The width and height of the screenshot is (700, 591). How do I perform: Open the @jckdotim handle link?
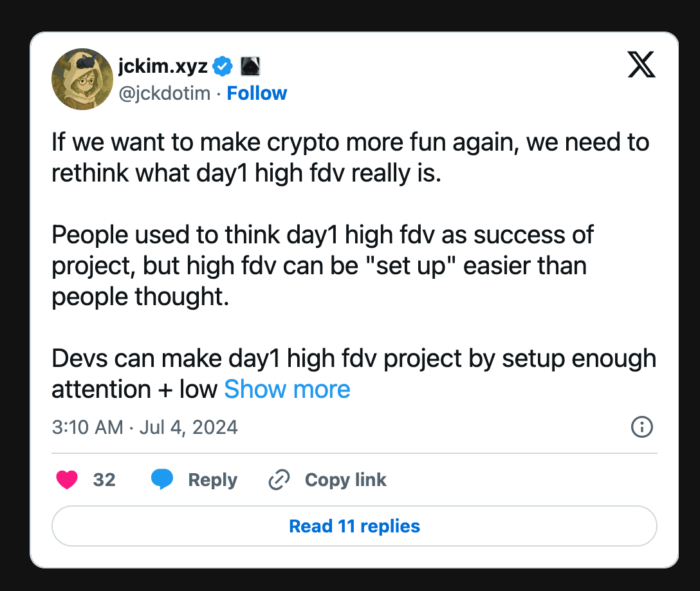click(x=164, y=93)
